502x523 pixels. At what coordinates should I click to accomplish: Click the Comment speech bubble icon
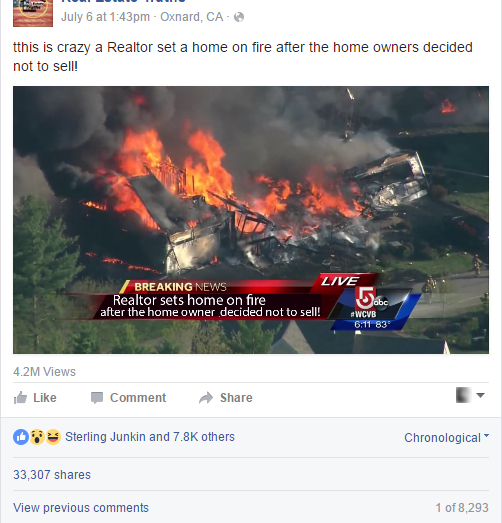click(x=97, y=398)
